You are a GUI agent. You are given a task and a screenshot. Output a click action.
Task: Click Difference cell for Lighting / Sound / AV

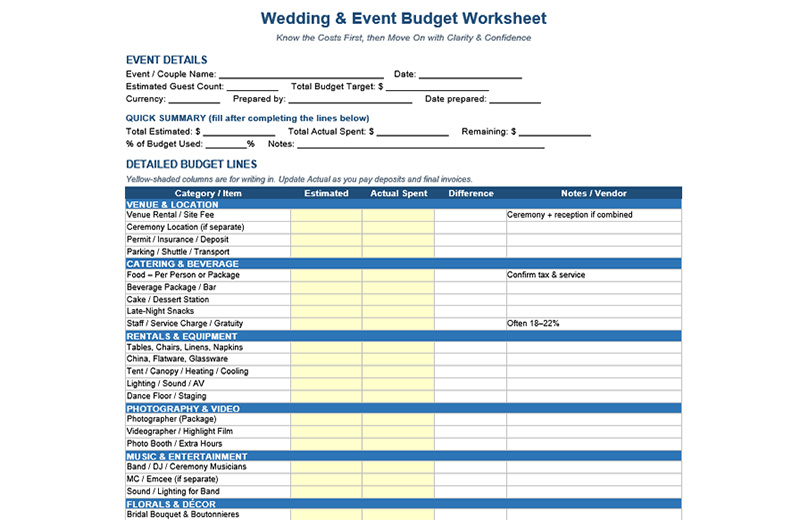point(470,384)
